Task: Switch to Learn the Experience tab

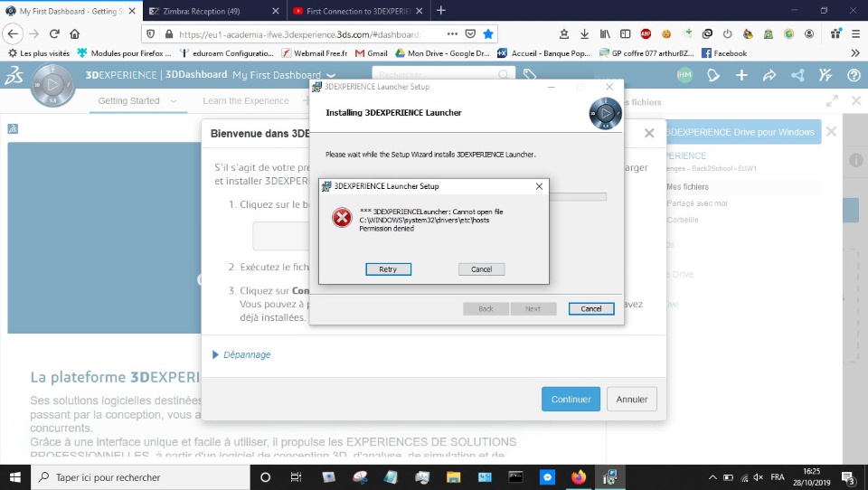Action: coord(246,100)
